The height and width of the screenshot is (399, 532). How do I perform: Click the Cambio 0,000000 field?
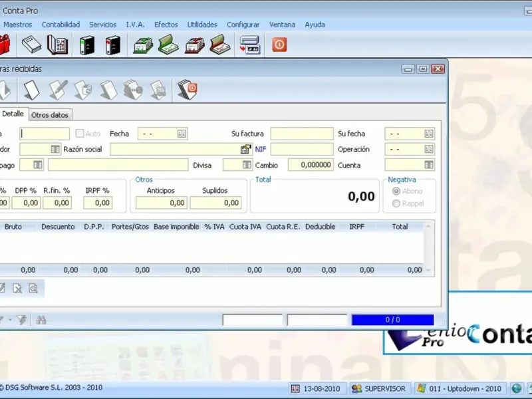click(x=311, y=165)
